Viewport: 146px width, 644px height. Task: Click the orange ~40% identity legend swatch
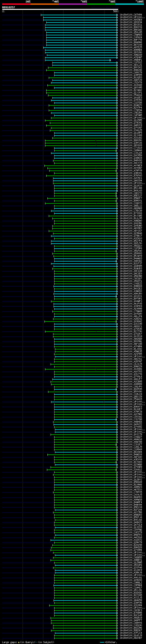[x=45, y=4]
